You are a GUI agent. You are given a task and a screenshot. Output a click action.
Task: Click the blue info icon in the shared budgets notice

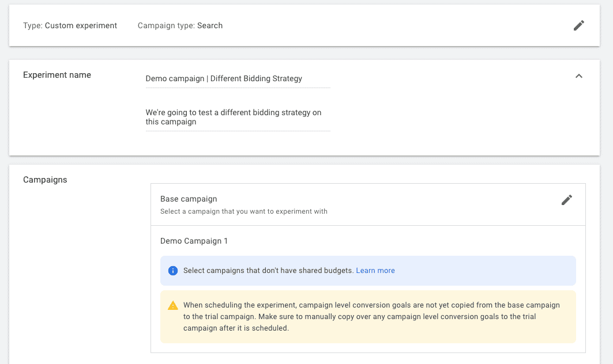coord(172,271)
